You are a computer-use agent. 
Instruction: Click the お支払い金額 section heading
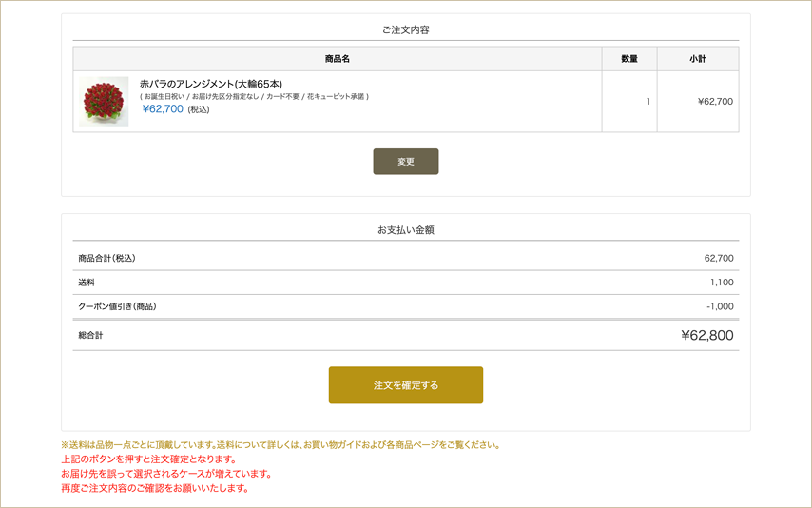point(406,230)
